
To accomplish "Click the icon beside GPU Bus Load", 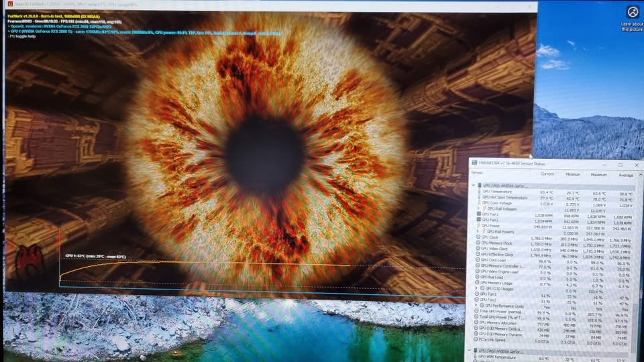I will pyautogui.click(x=477, y=277).
